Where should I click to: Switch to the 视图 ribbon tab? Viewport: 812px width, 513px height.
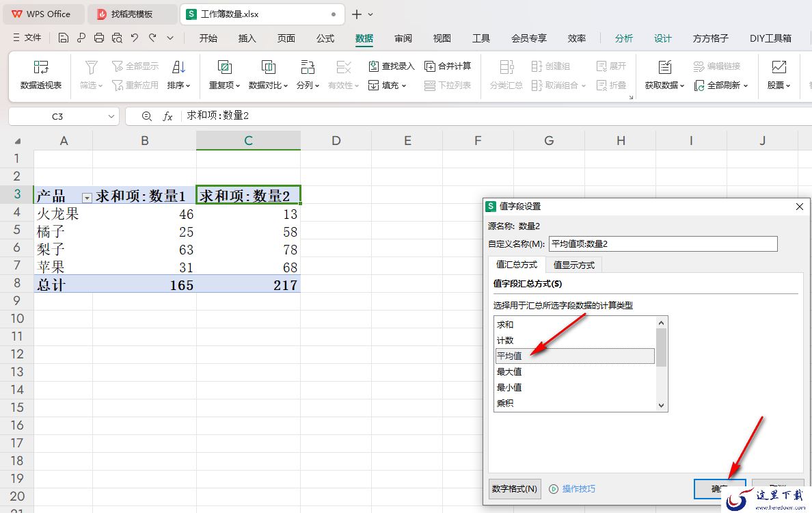[x=442, y=38]
